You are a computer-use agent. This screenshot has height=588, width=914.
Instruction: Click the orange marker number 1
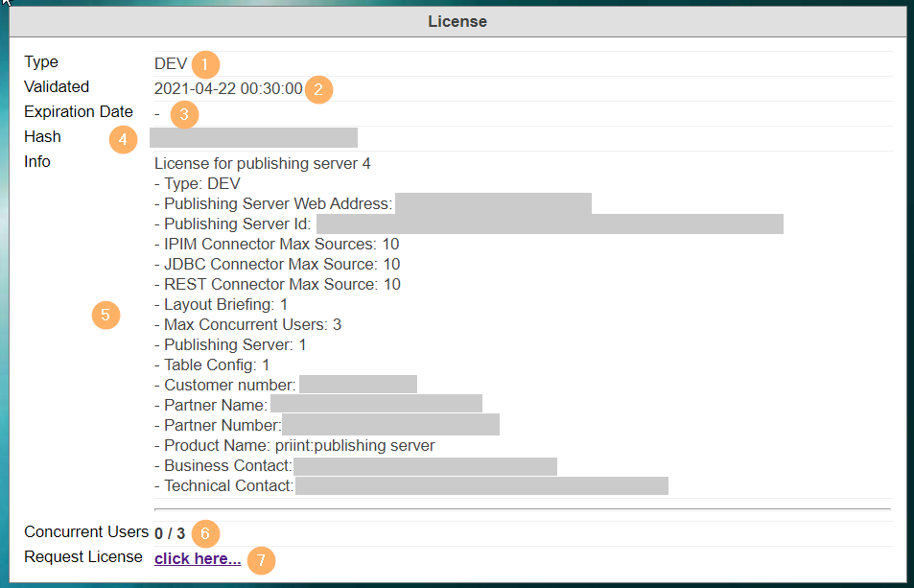point(205,65)
